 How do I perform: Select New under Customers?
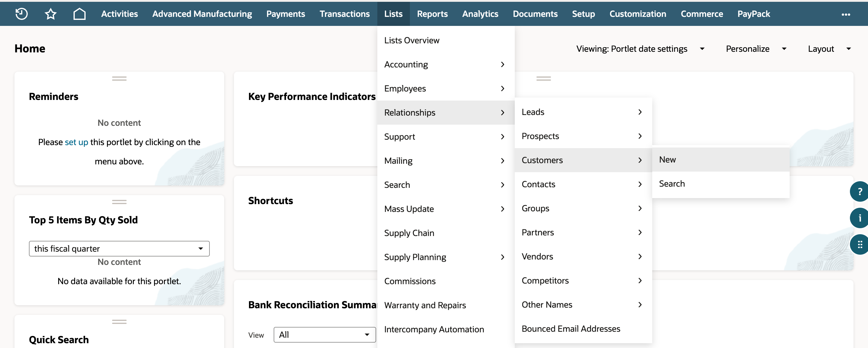click(721, 160)
